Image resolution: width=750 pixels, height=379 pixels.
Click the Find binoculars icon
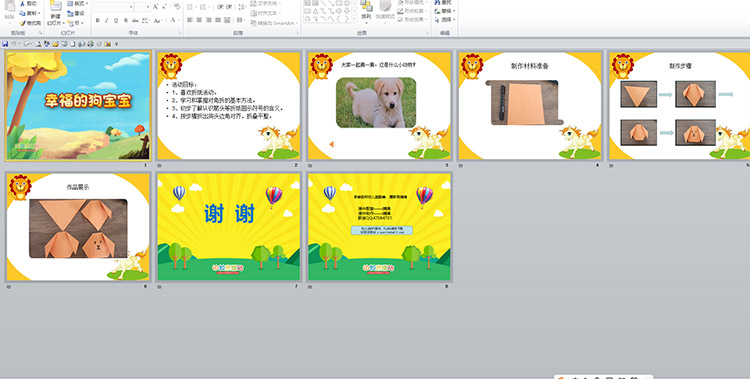[438, 2]
